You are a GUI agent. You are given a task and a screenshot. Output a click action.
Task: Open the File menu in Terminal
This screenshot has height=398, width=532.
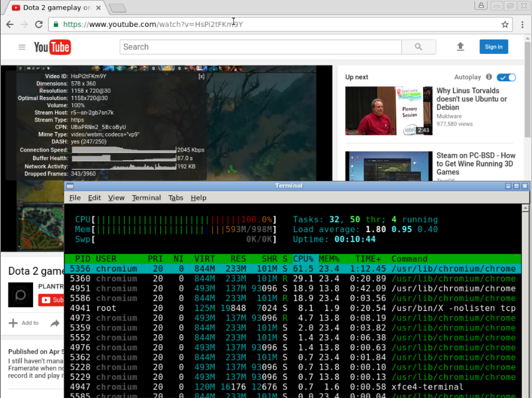point(75,198)
